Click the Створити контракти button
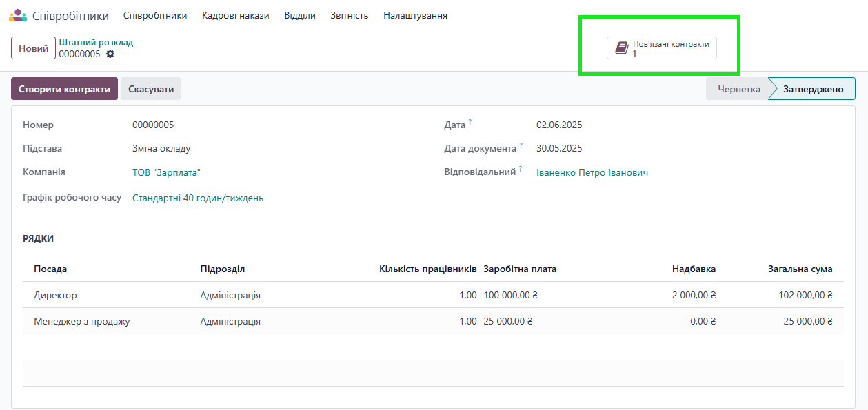The image size is (868, 410). coord(64,89)
